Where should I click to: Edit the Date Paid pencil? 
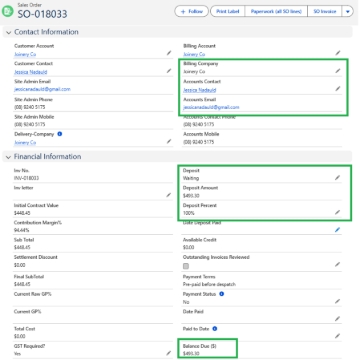click(x=338, y=319)
